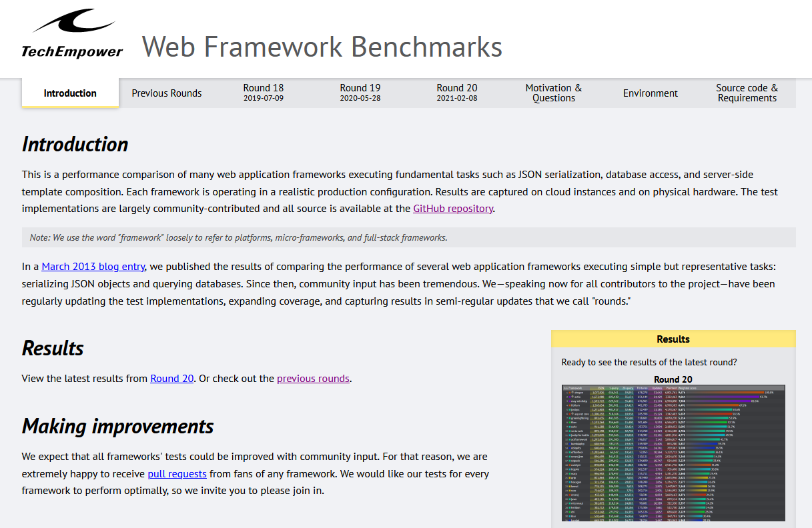Select the Introduction tab
Viewport: 812px width, 528px height.
(70, 93)
